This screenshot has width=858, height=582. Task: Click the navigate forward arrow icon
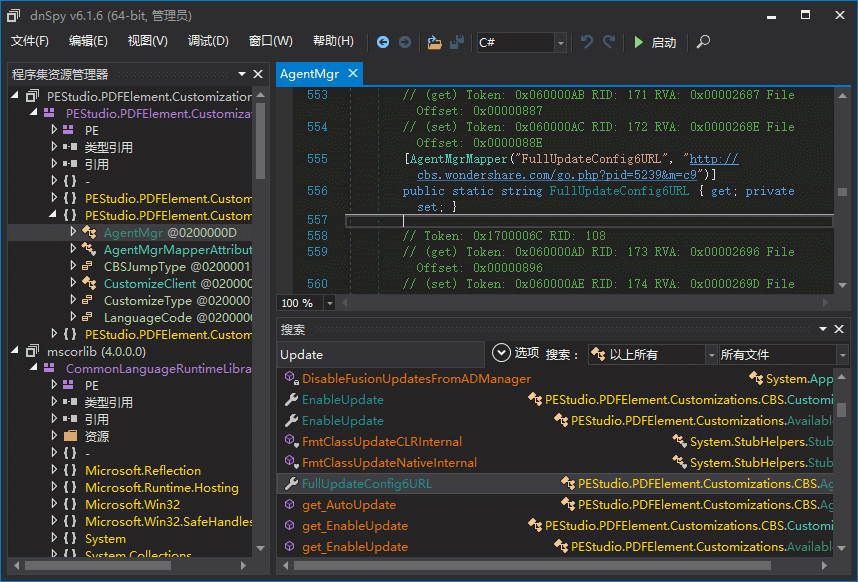click(405, 42)
